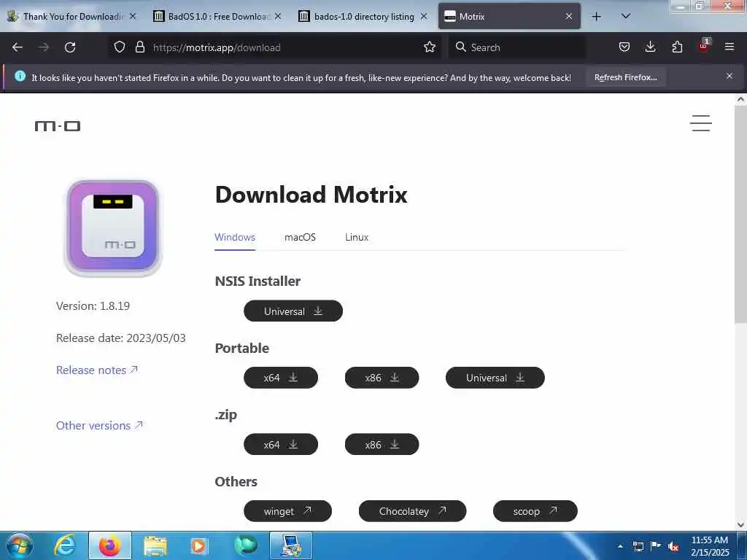The image size is (747, 560).
Task: View site security via the padlock icon
Action: pyautogui.click(x=139, y=47)
